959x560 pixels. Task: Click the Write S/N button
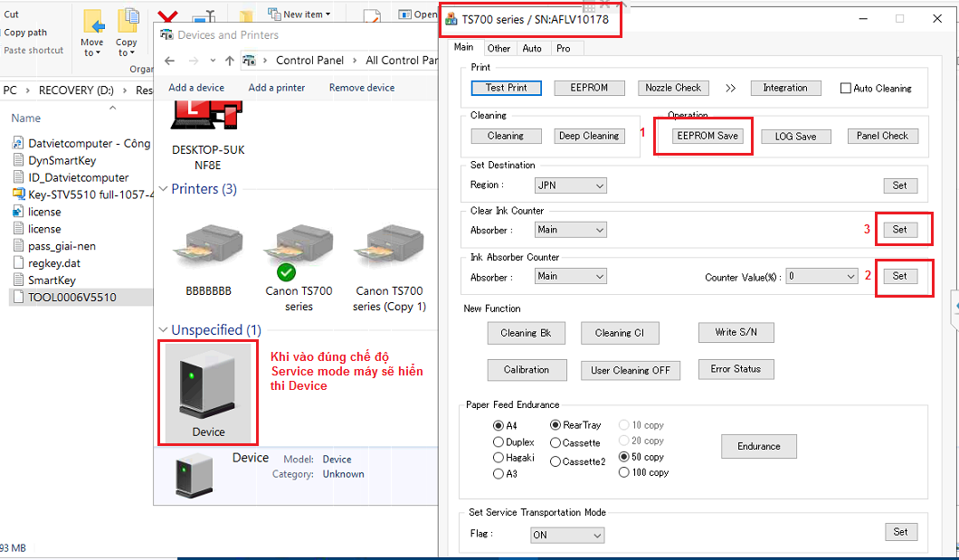click(736, 333)
